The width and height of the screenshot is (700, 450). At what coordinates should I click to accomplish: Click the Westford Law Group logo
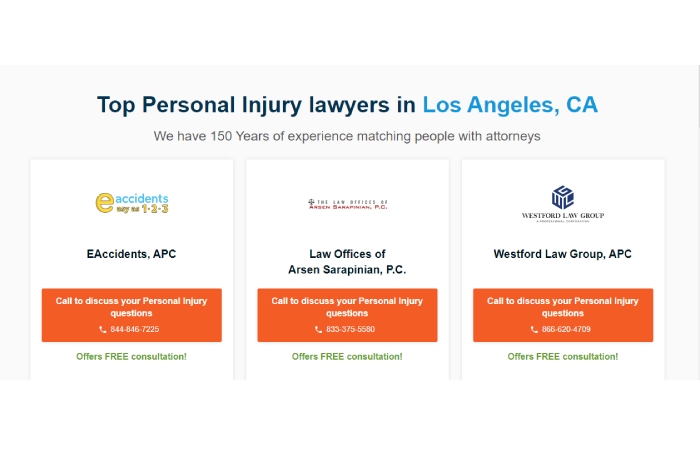tap(562, 204)
